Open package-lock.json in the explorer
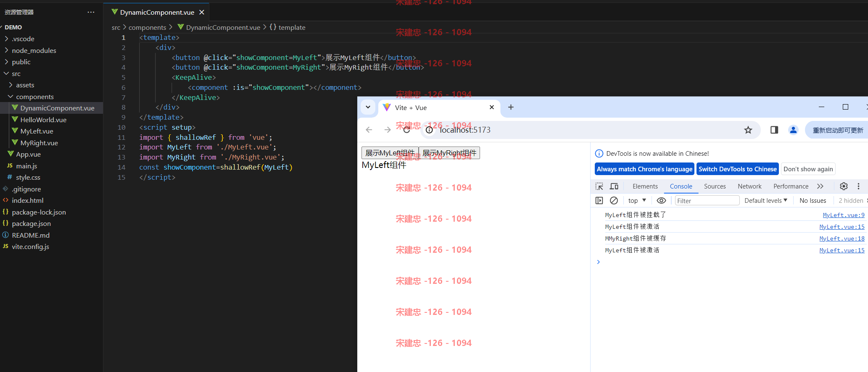868x372 pixels. [x=39, y=212]
